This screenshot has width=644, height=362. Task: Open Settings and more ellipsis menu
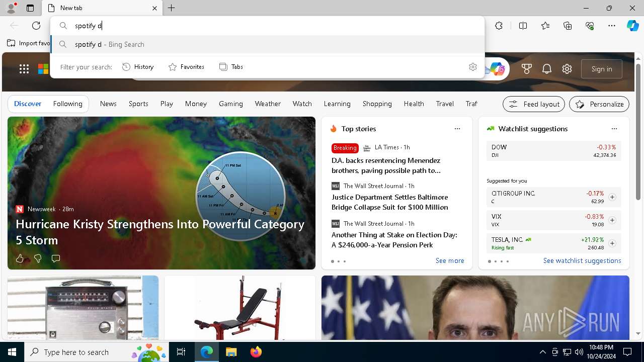coord(612,26)
